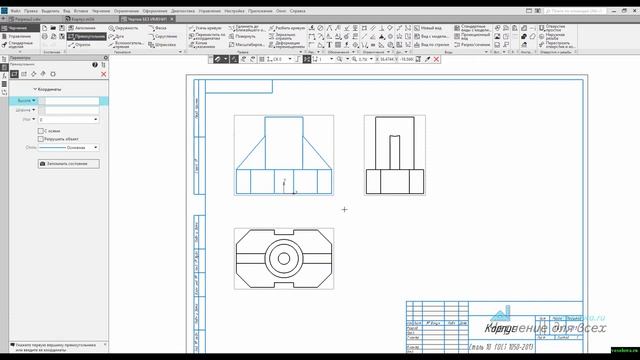The width and height of the screenshot is (640, 360).
Task: Click red X in the view quick toolbar
Action: tap(436, 59)
